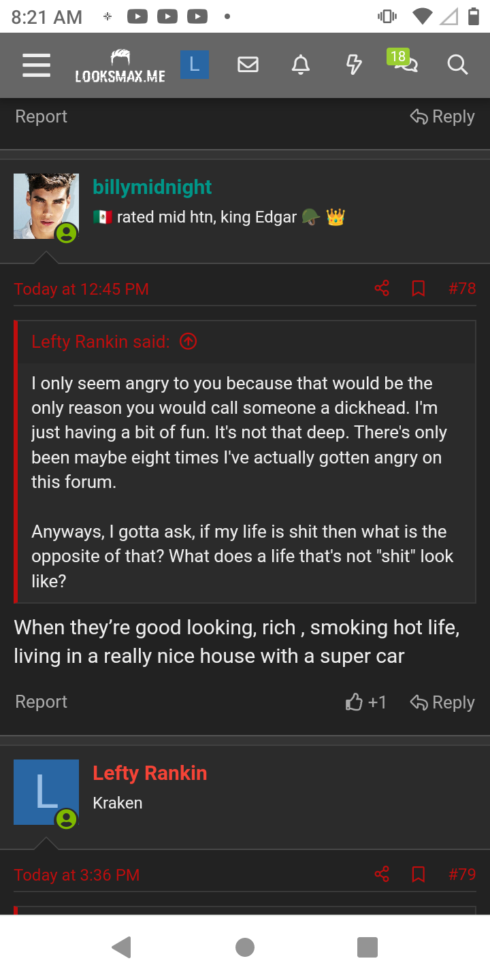This screenshot has height=980, width=490.
Task: Open the inbox envelope icon
Action: pyautogui.click(x=248, y=65)
